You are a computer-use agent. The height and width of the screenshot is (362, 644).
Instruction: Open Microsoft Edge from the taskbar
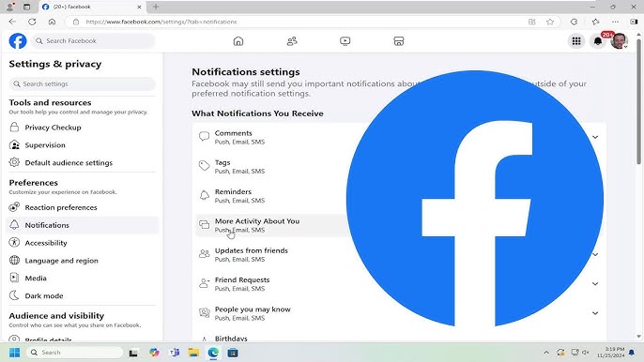pos(213,353)
